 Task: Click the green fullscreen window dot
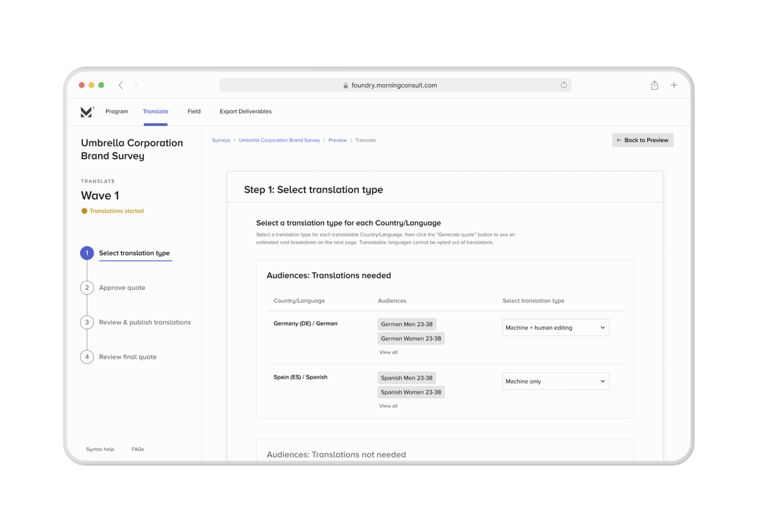click(x=101, y=85)
